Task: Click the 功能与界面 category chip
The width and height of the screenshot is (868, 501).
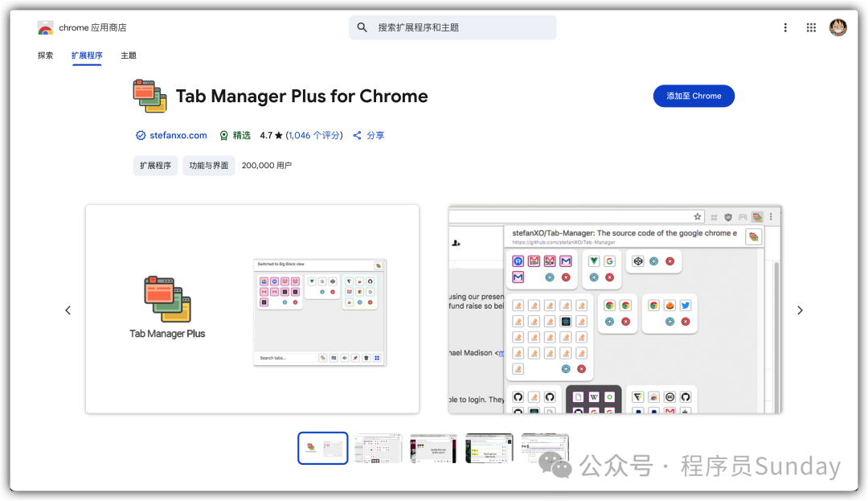Action: (209, 166)
